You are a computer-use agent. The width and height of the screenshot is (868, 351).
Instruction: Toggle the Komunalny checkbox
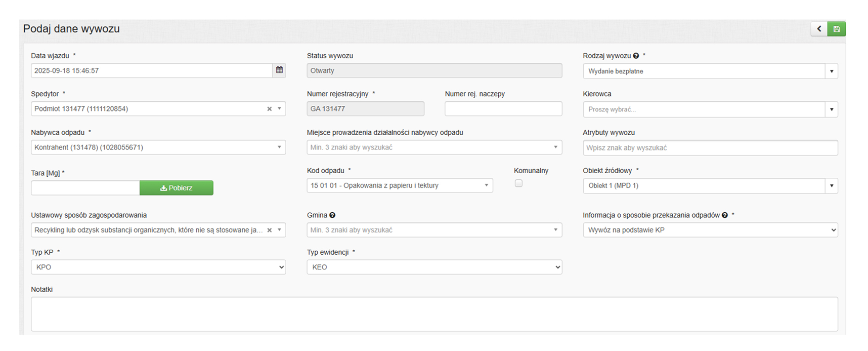pyautogui.click(x=518, y=183)
